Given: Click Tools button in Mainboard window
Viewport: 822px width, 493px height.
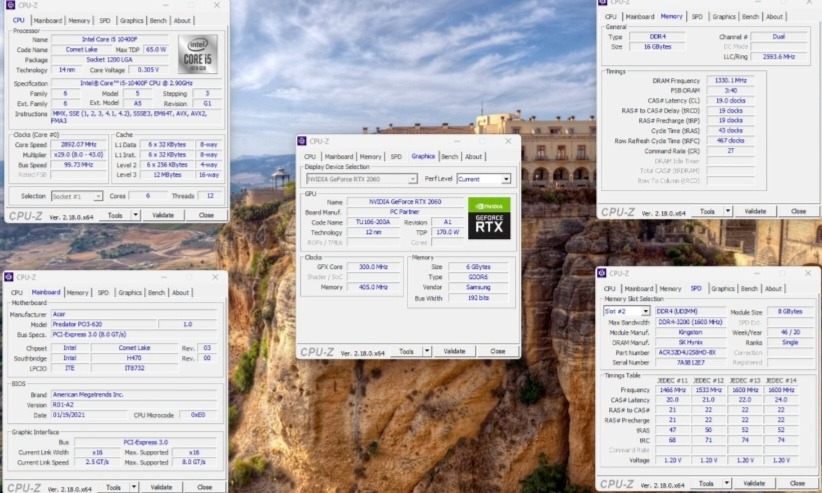Looking at the screenshot, I should (113, 487).
